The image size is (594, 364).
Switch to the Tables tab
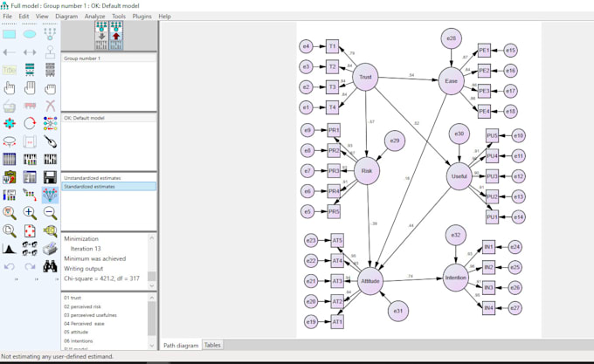212,345
